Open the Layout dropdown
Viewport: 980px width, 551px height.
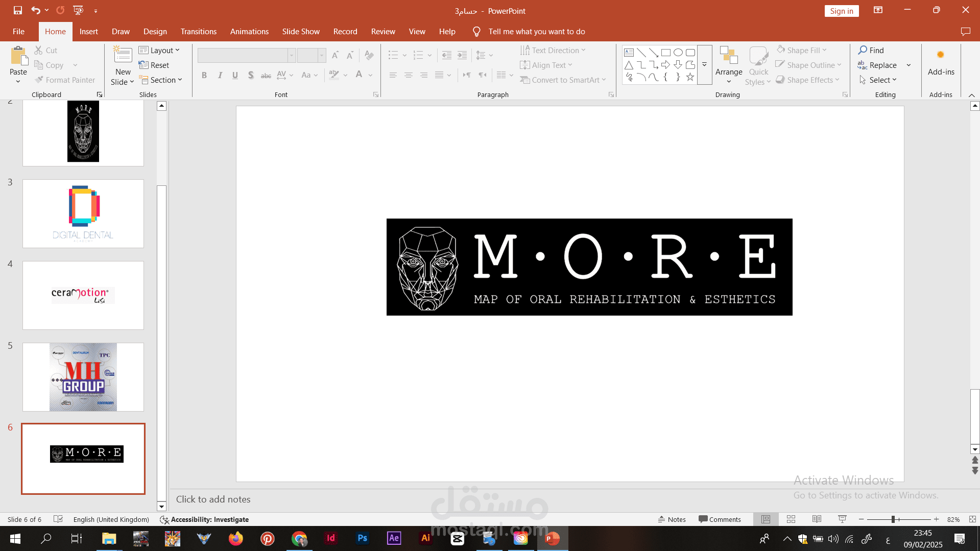pos(159,50)
